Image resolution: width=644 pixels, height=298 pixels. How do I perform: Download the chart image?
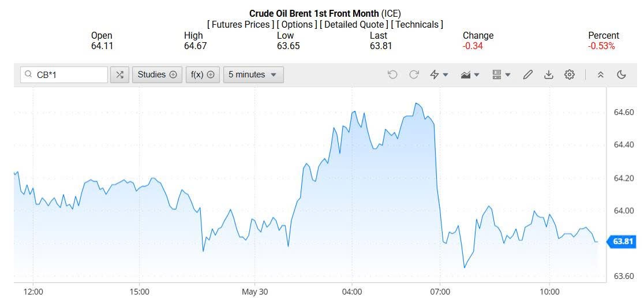click(549, 74)
